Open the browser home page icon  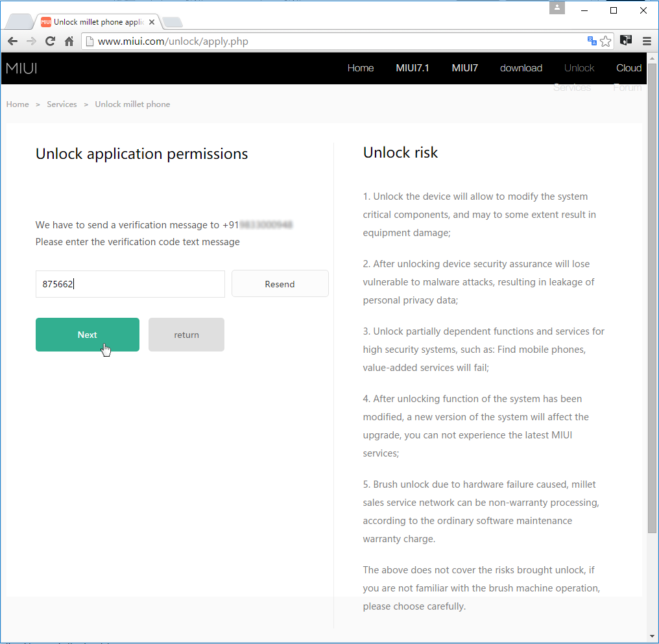(69, 41)
